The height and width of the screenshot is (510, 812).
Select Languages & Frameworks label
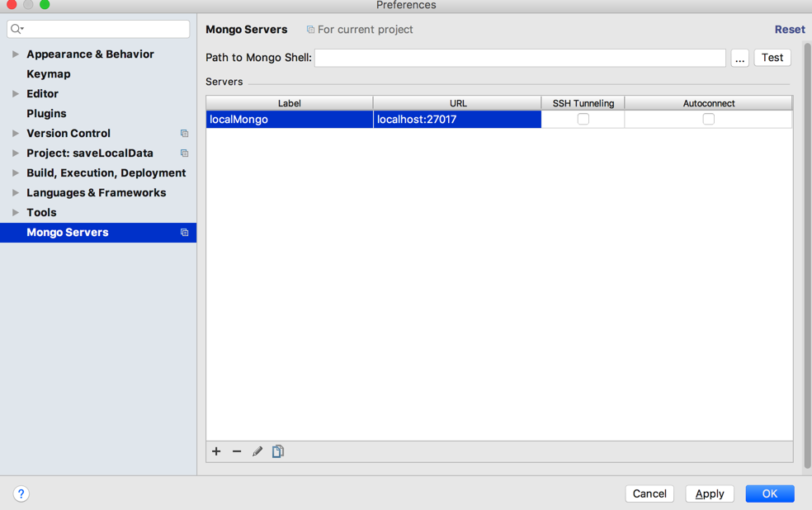pyautogui.click(x=97, y=192)
